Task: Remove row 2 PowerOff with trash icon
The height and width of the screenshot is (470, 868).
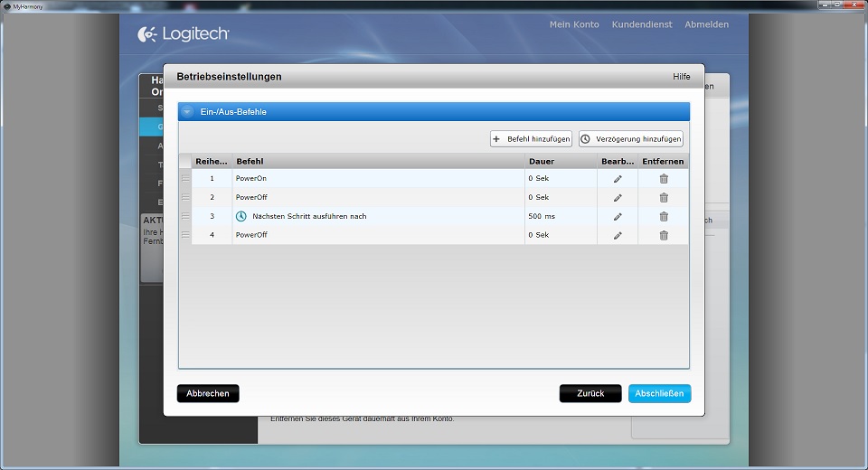Action: click(x=664, y=198)
